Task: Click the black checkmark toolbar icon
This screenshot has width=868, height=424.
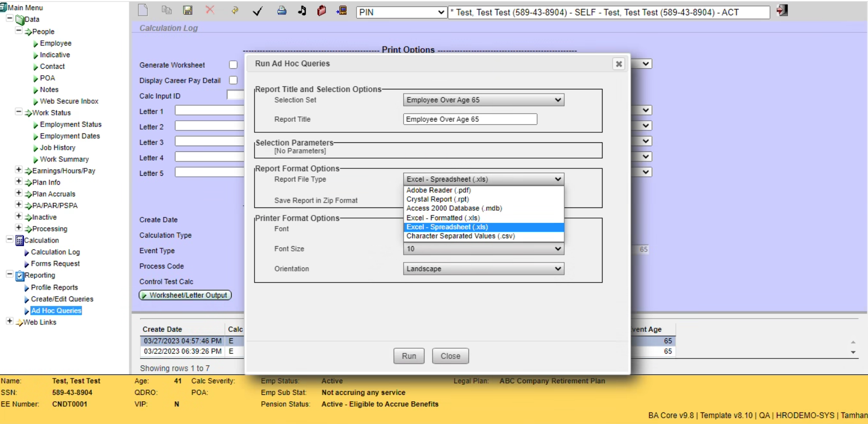Action: pyautogui.click(x=258, y=11)
